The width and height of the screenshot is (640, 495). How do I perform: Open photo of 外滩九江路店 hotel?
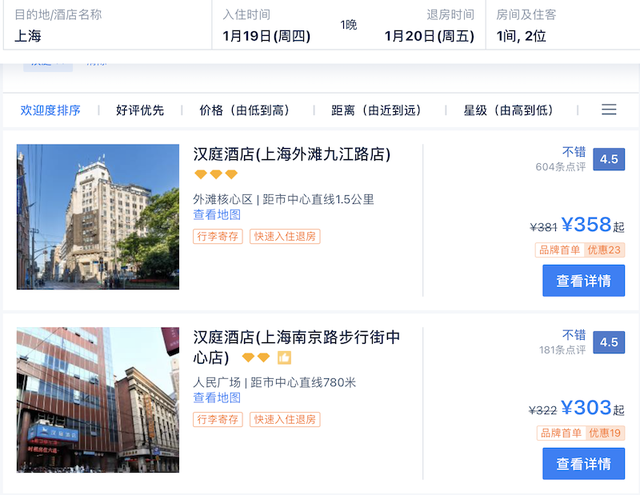tap(98, 217)
